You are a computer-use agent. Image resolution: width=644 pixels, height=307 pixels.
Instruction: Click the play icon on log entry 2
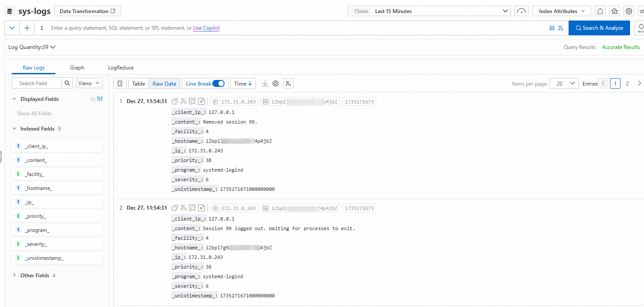(x=201, y=208)
